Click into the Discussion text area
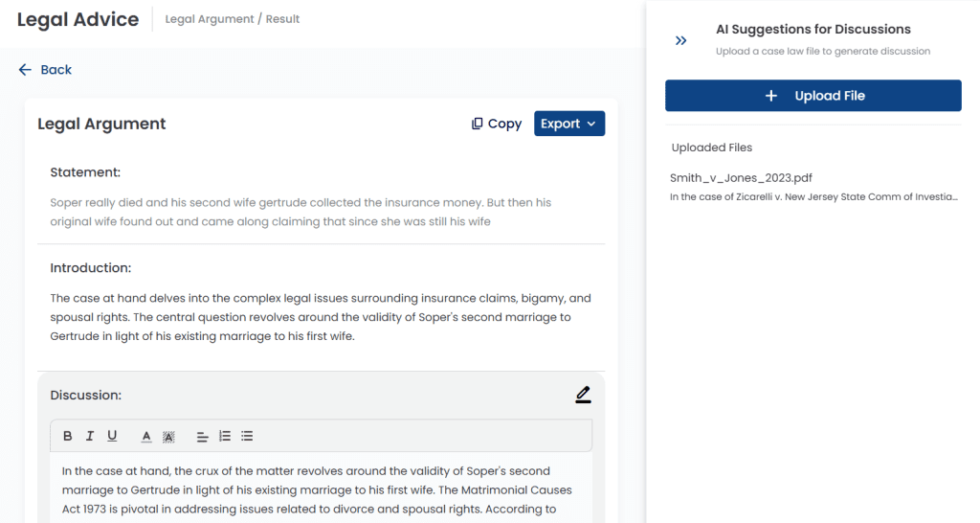 coord(322,489)
